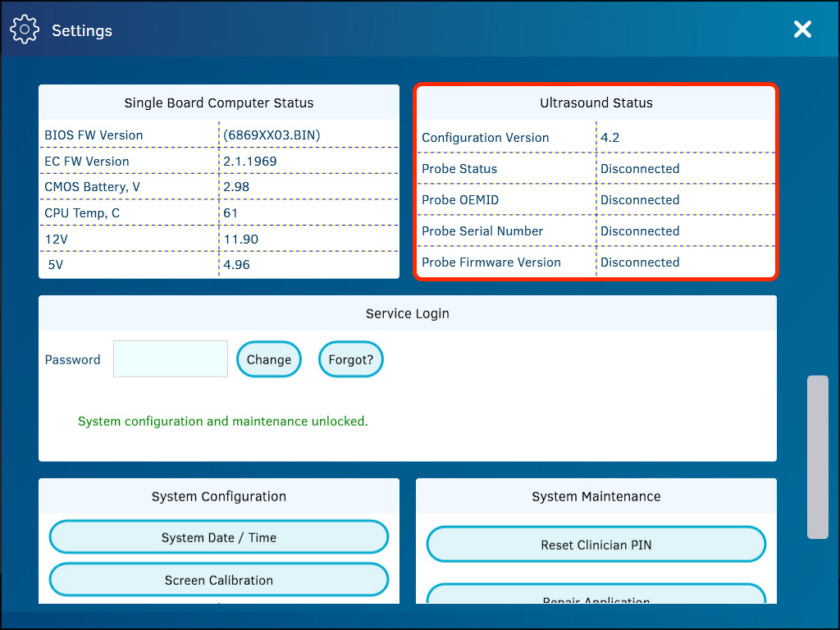Select the Ultrasound Status panel header
Screen dimensions: 840x630
pos(596,103)
